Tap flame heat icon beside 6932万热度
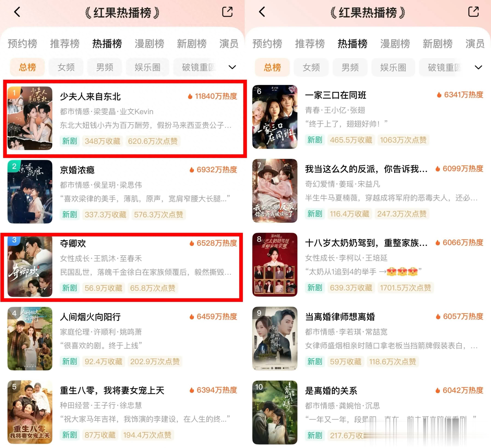The image size is (491, 448). coord(192,170)
